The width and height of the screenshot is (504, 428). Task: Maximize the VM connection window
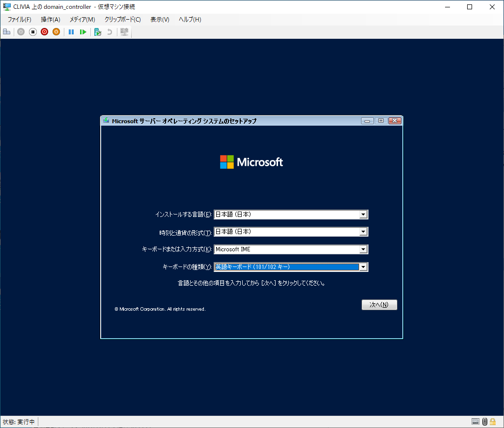[470, 7]
